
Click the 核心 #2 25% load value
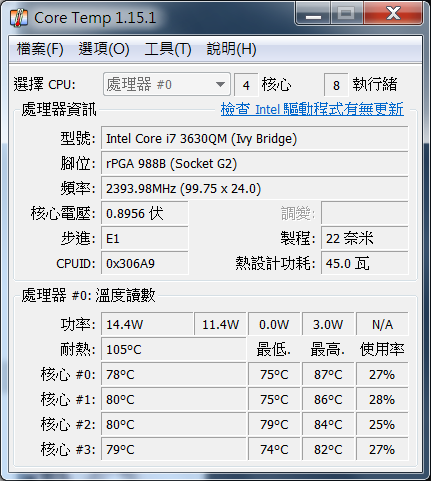pos(382,424)
